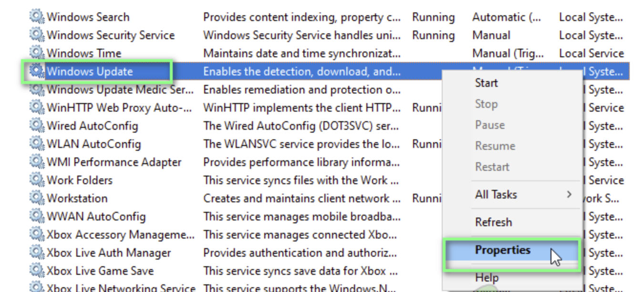Click the Xbox Live Auth Manager gear icon
This screenshot has height=292, width=644.
point(36,253)
